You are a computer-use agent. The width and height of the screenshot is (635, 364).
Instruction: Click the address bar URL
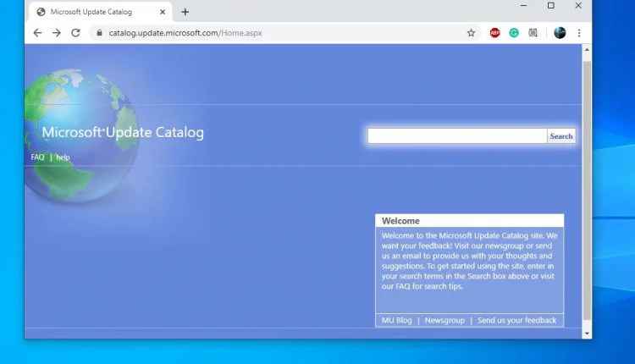click(185, 33)
